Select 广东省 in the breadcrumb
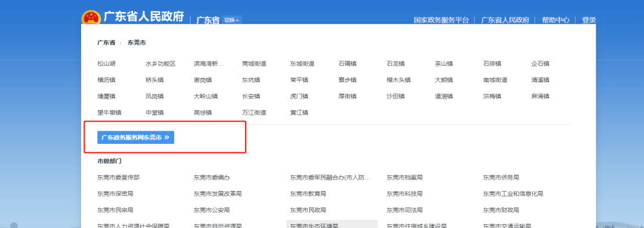This screenshot has width=644, height=228. pos(106,43)
